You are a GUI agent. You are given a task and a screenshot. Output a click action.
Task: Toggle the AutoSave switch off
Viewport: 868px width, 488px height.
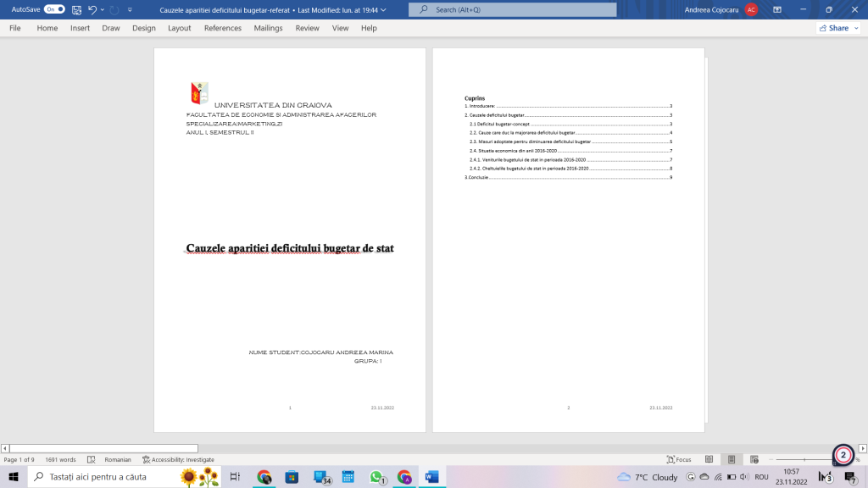coord(54,9)
